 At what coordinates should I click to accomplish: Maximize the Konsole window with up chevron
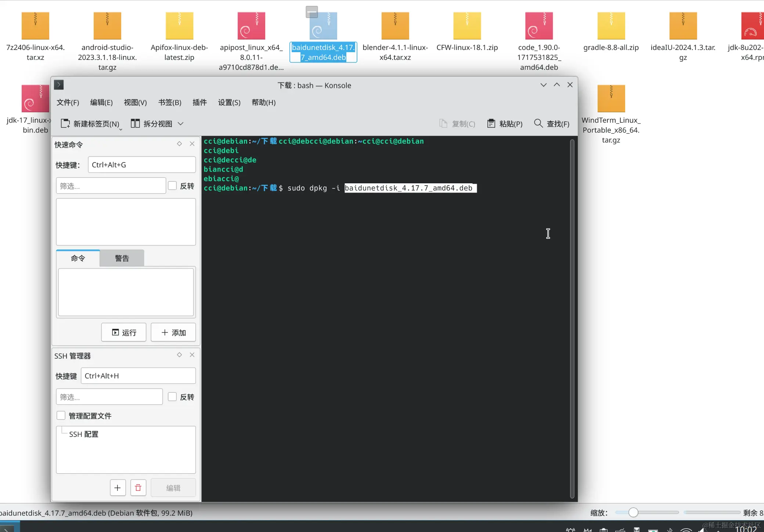[557, 85]
